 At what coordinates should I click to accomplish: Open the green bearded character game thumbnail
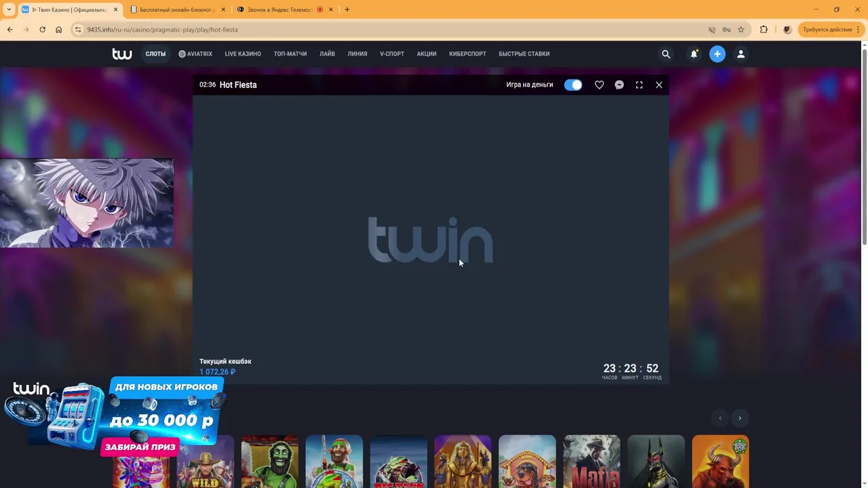pyautogui.click(x=270, y=462)
